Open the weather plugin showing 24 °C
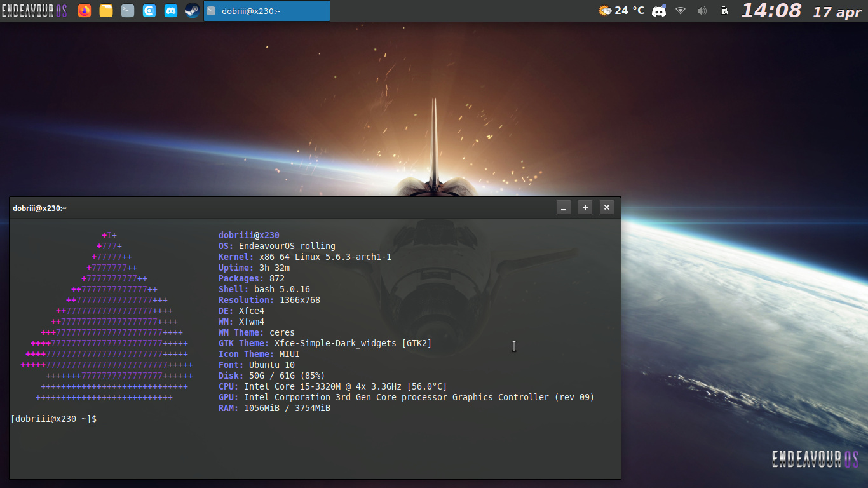The height and width of the screenshot is (488, 868). [621, 11]
